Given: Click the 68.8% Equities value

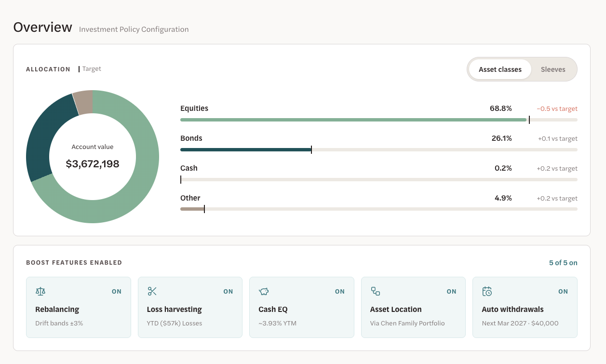Looking at the screenshot, I should 501,108.
